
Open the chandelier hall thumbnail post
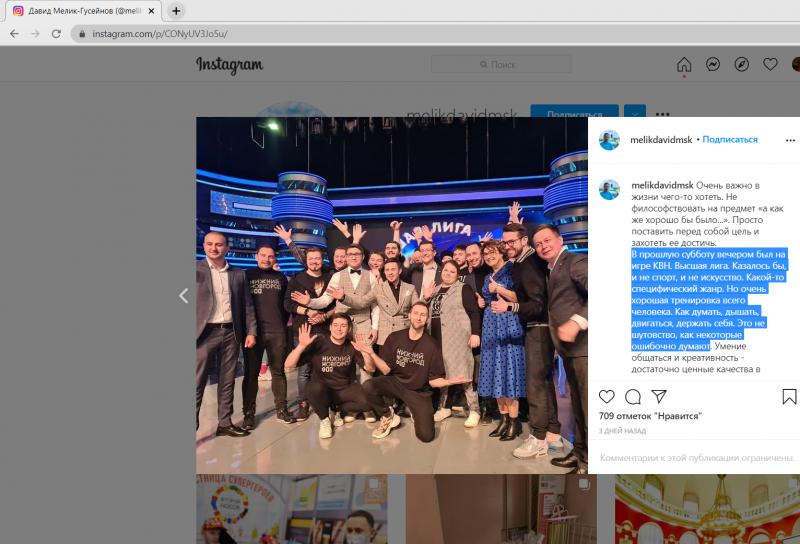[x=708, y=509]
